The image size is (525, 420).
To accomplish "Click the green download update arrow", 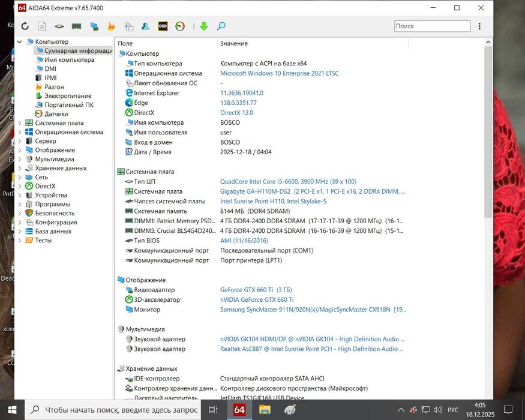I will (203, 26).
